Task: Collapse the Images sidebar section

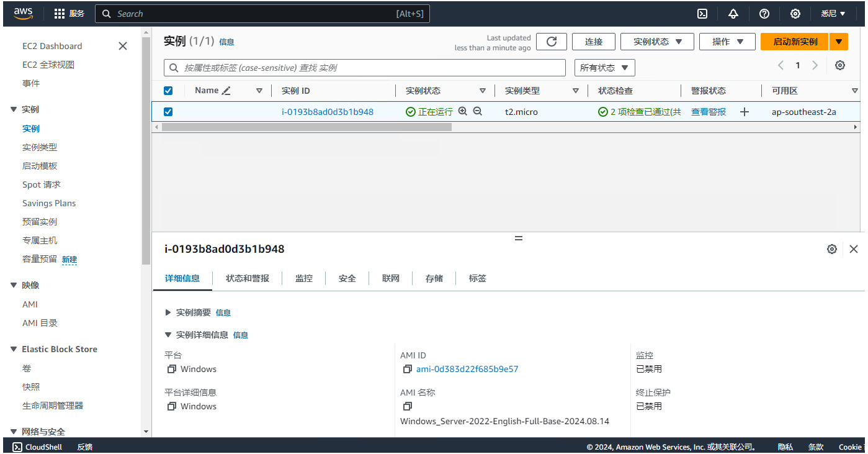Action: (14, 285)
